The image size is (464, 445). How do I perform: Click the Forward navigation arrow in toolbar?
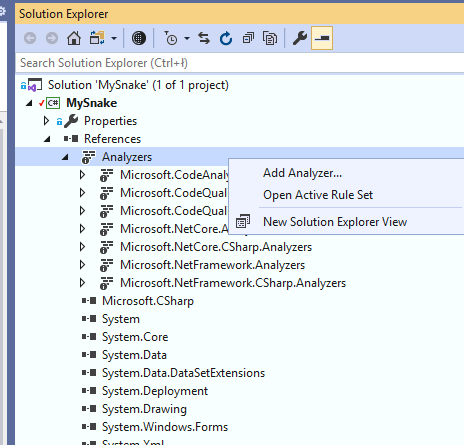[52, 38]
